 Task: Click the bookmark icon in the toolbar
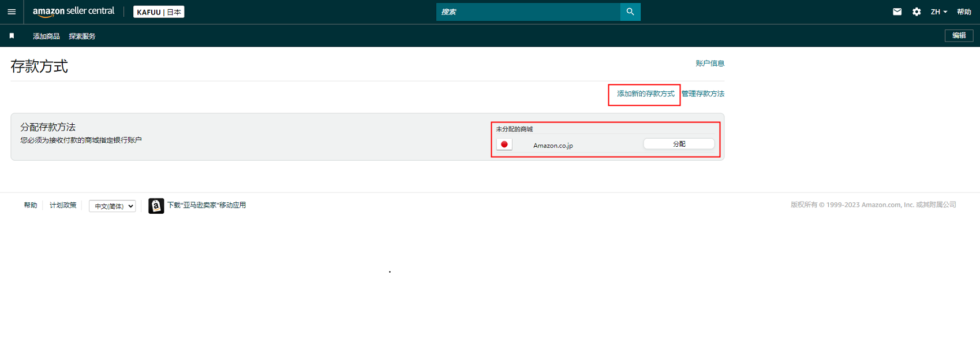[12, 36]
